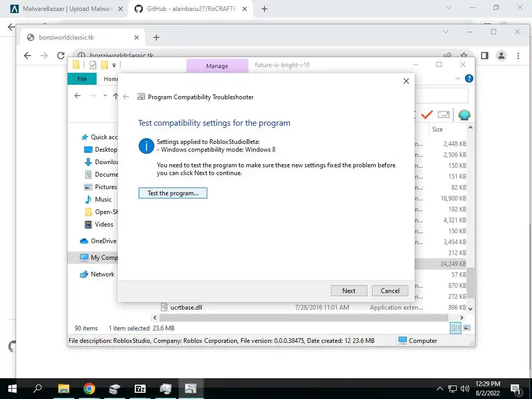Viewport: 532px width, 399px height.
Task: Close the bonziworldclassic.tk tab
Action: coord(137,37)
